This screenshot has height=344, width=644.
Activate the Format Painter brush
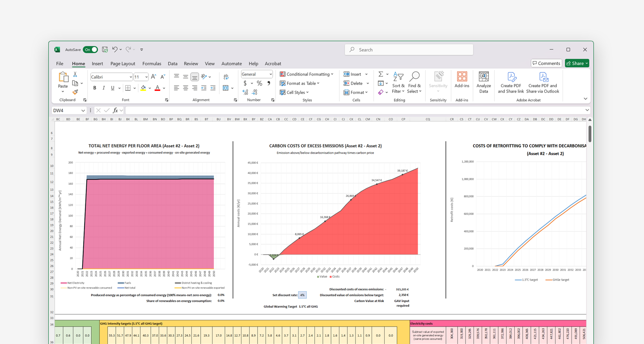pos(75,92)
